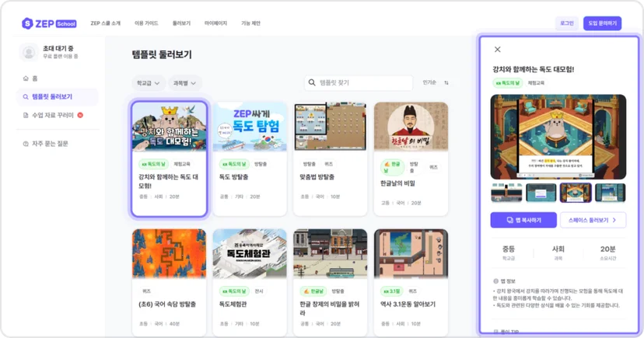The width and height of the screenshot is (644, 338).
Task: Click the info icon beside 맵 정보
Action: (495, 281)
